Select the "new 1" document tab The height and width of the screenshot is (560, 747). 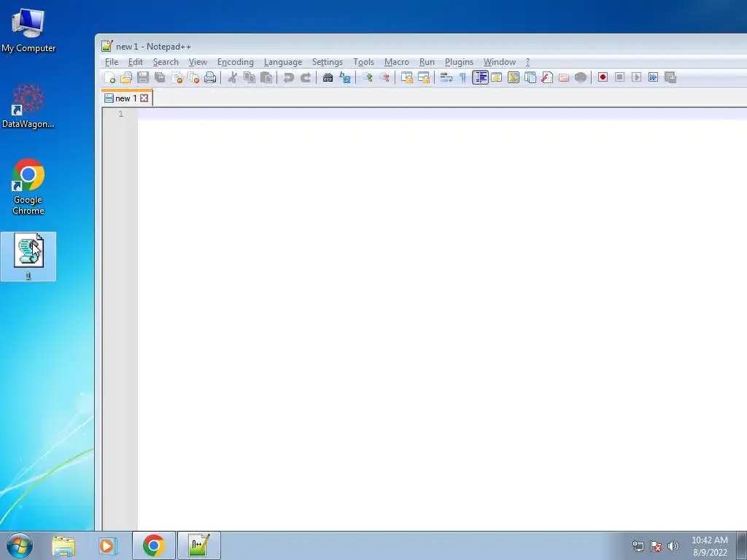(125, 98)
